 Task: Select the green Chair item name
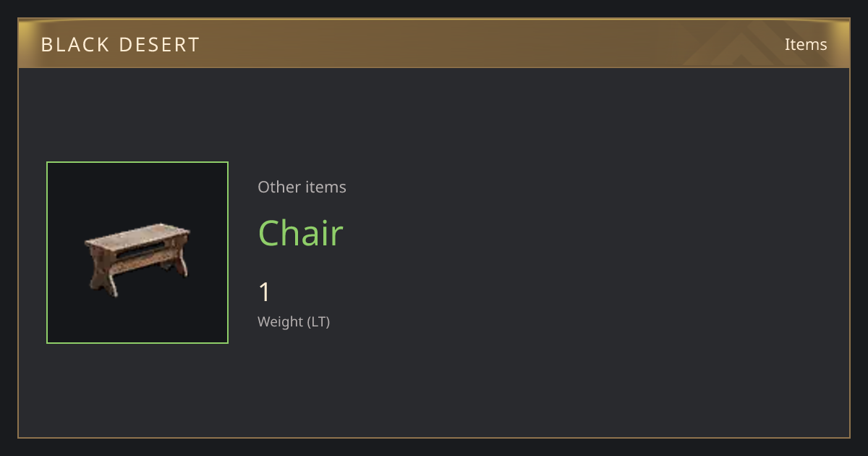coord(300,233)
